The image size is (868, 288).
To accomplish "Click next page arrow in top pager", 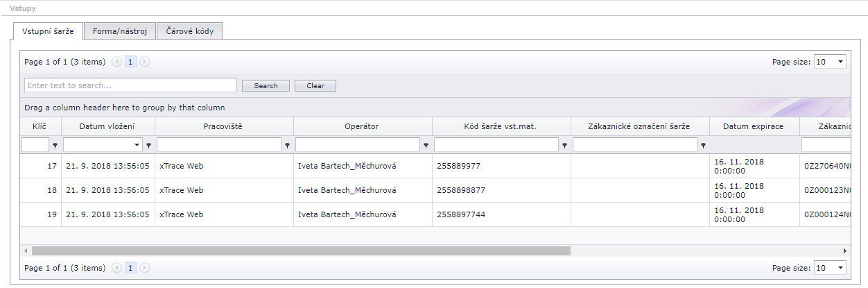I will pos(144,62).
